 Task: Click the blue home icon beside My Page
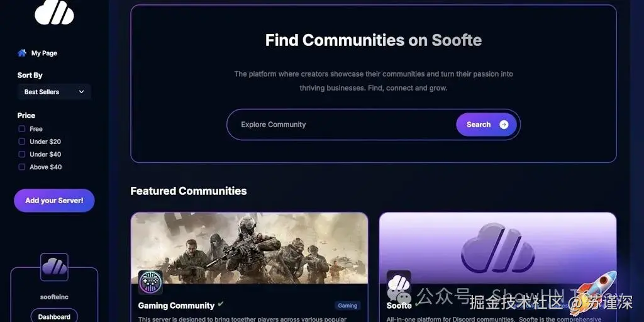coord(22,53)
